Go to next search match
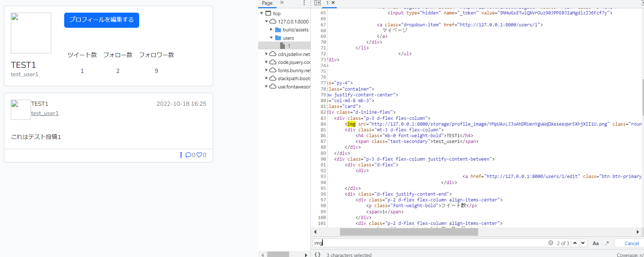The image size is (644, 257). pyautogui.click(x=583, y=243)
